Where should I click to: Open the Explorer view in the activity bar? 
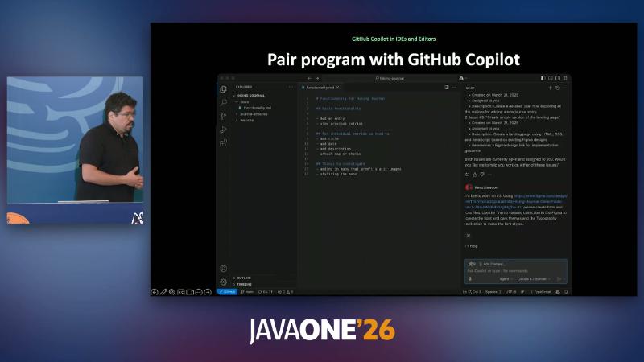[224, 89]
